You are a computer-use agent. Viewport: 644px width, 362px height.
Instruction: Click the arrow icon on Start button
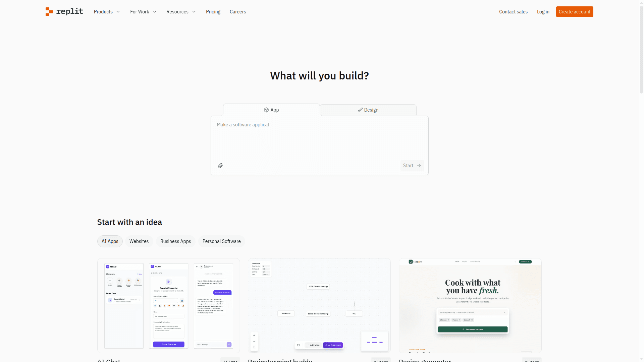(419, 166)
